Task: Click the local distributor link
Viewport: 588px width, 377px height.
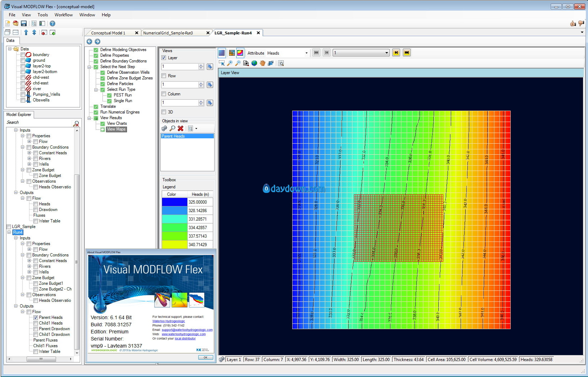Action: pyautogui.click(x=185, y=338)
